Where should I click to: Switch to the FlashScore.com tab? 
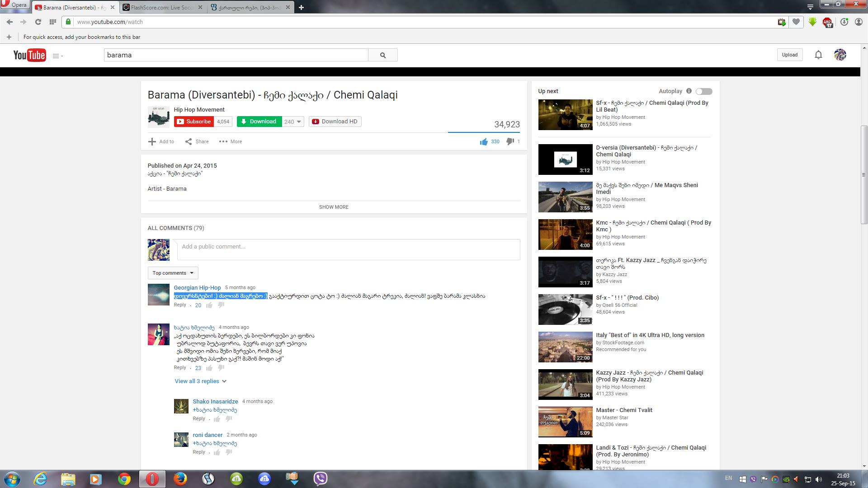tap(163, 7)
